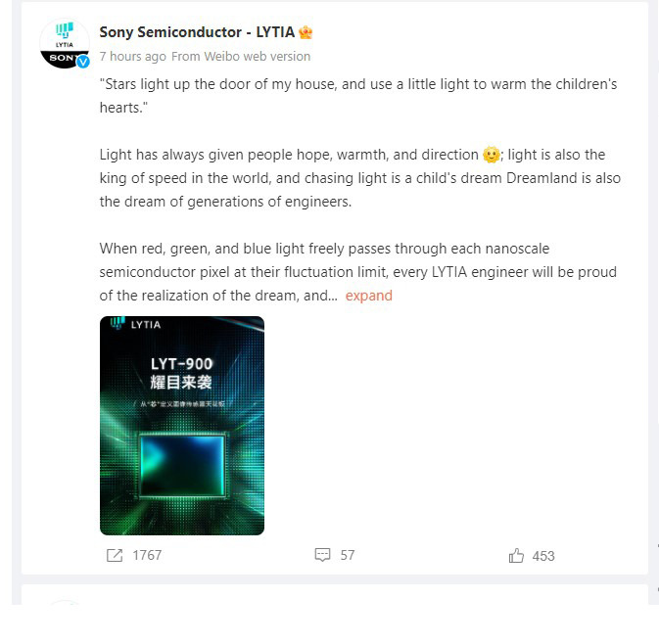View the LYT-900 sensor image thumbnail
Screen dimensions: 659x644
(182, 426)
